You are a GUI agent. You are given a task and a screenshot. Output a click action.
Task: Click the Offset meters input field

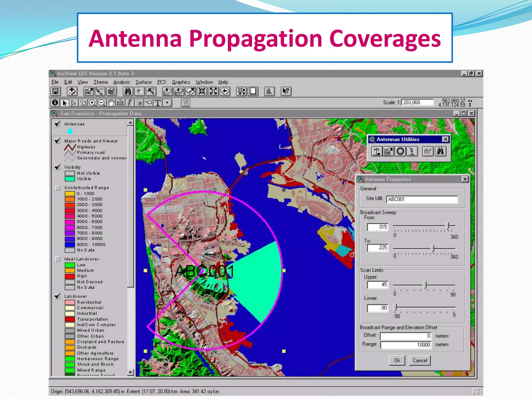tap(406, 336)
